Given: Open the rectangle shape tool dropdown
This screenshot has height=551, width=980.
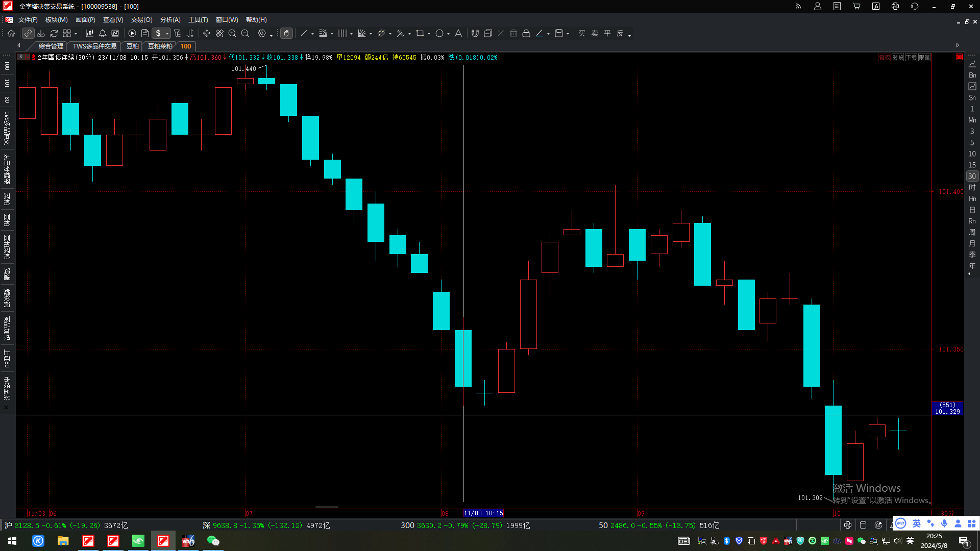Looking at the screenshot, I should [x=429, y=34].
